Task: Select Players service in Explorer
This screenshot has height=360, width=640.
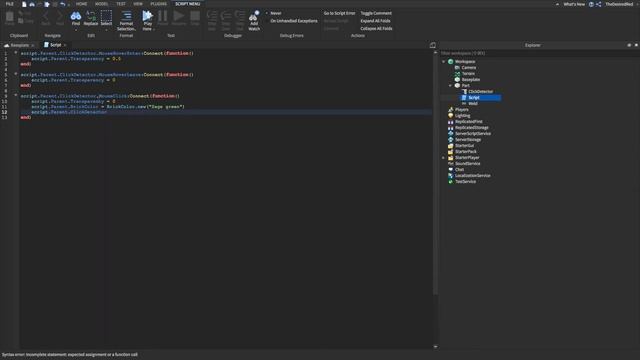Action: pos(462,110)
